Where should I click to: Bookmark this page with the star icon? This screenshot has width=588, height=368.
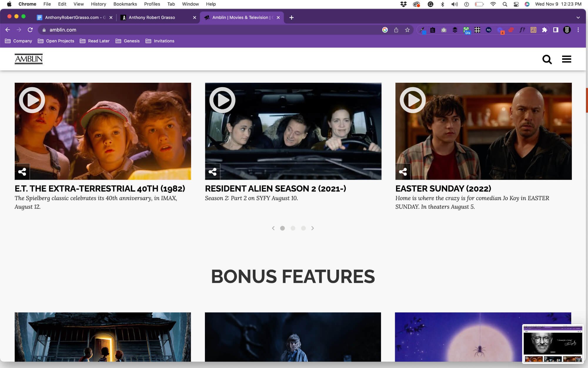click(x=407, y=30)
